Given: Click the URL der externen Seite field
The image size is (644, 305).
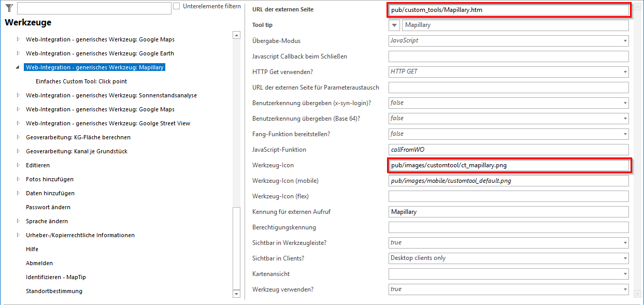Looking at the screenshot, I should pos(508,9).
